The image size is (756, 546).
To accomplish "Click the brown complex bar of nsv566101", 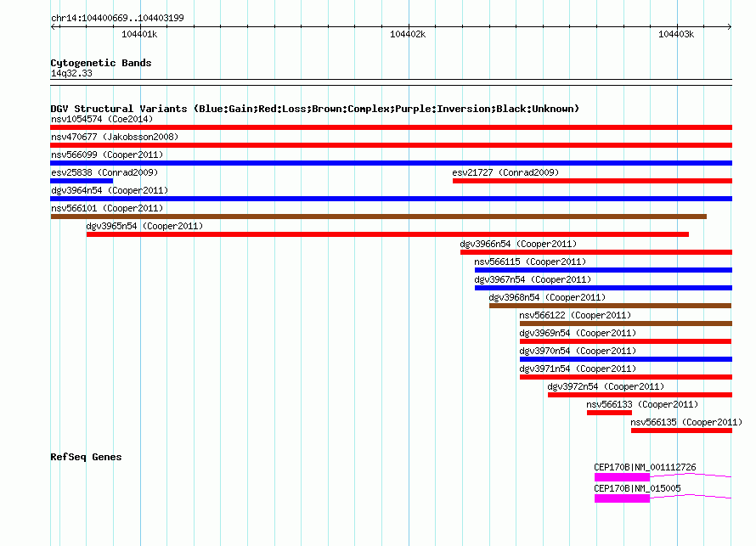I will [x=379, y=217].
